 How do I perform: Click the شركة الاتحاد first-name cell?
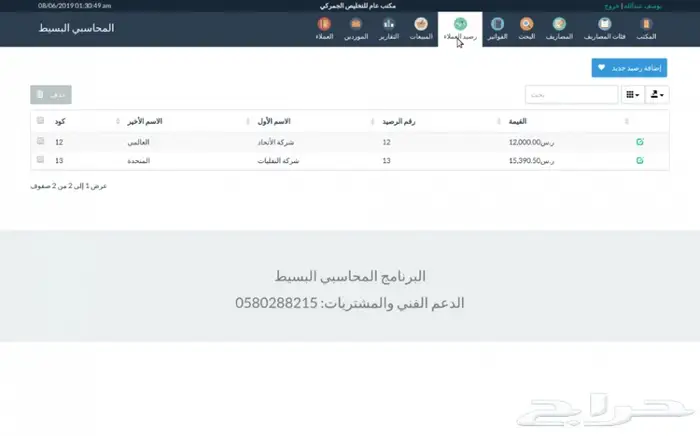pyautogui.click(x=275, y=142)
